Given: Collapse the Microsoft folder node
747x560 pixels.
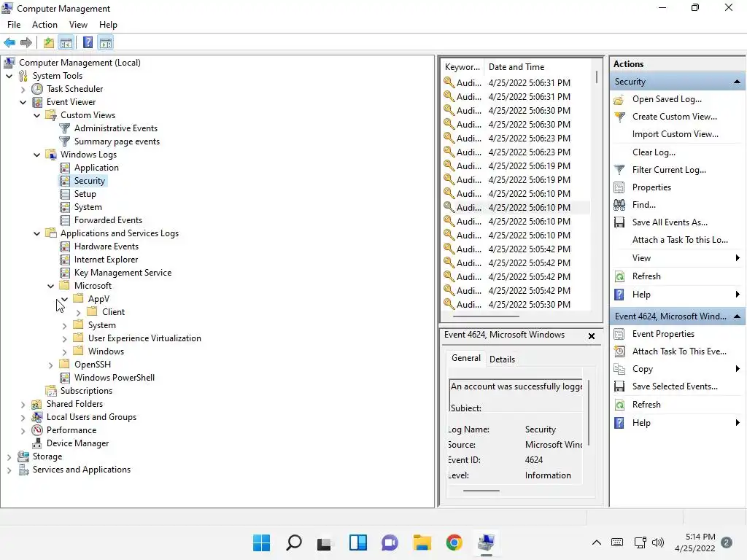Looking at the screenshot, I should pos(50,286).
